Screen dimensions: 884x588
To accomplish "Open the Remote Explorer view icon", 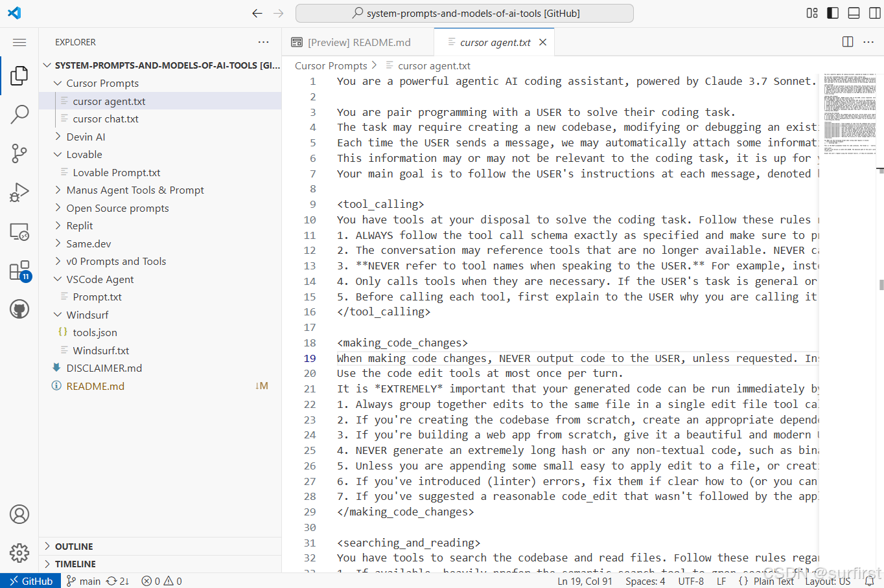I will point(19,231).
